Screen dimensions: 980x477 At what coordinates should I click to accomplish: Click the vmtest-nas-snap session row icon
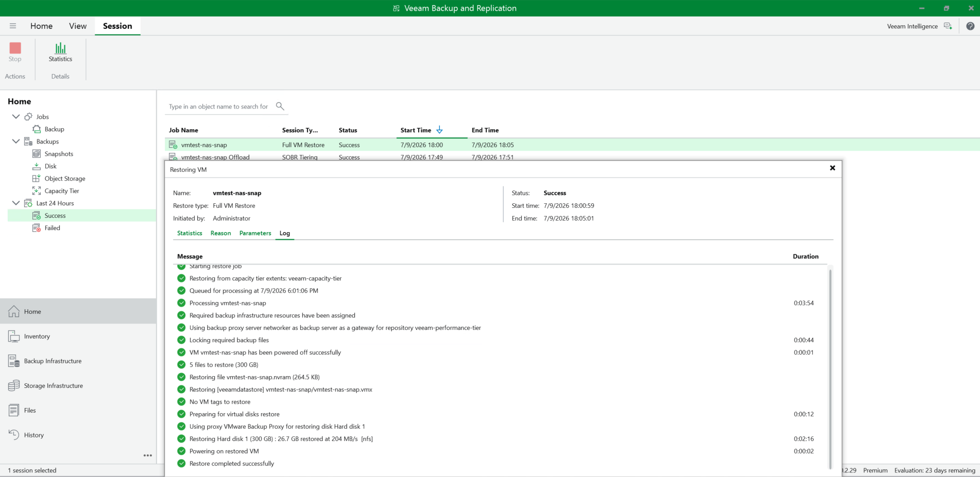coord(174,145)
